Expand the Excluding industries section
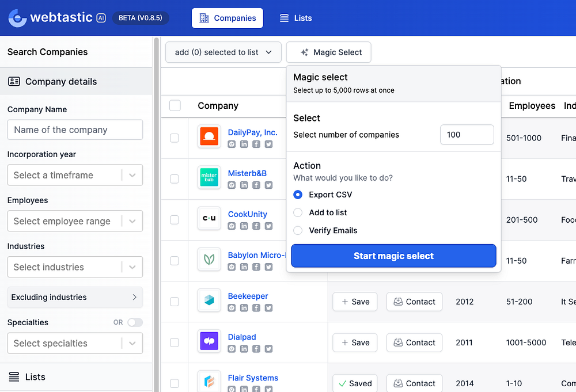Image resolution: width=576 pixels, height=392 pixels. (75, 297)
